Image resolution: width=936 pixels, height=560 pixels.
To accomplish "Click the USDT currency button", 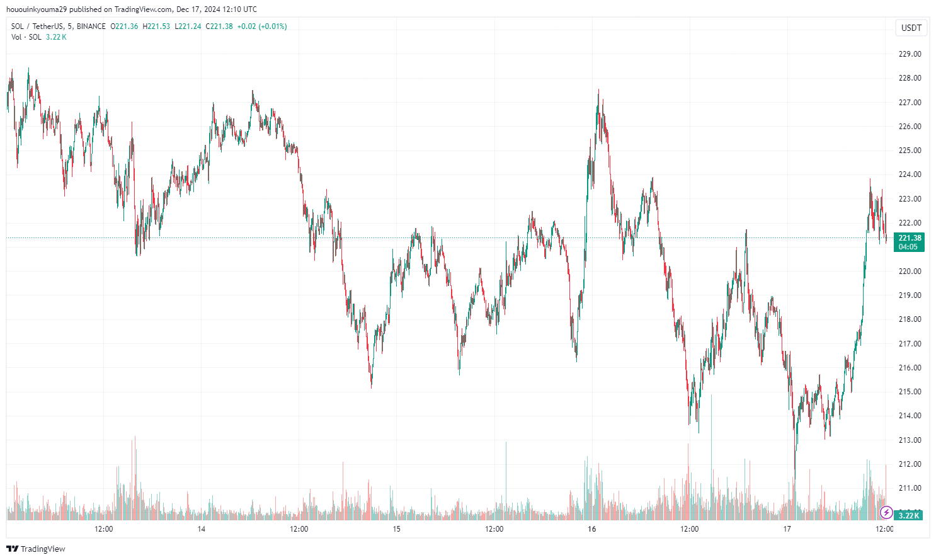I will tap(911, 28).
